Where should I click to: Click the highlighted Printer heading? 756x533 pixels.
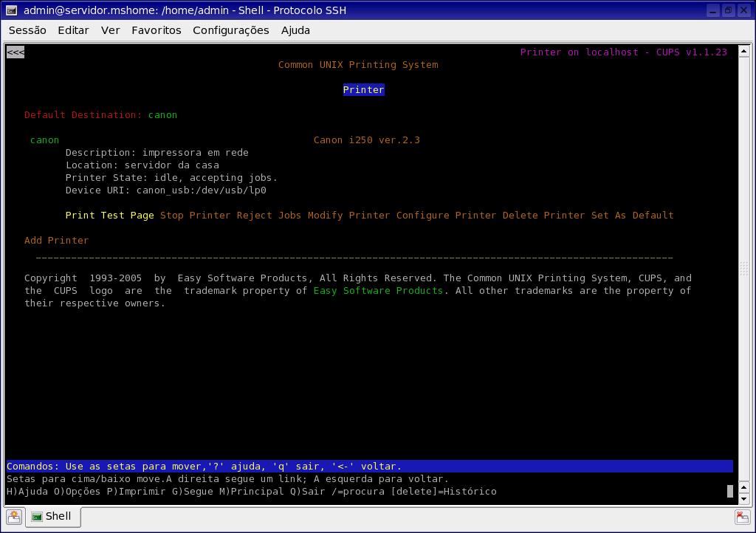(x=363, y=89)
